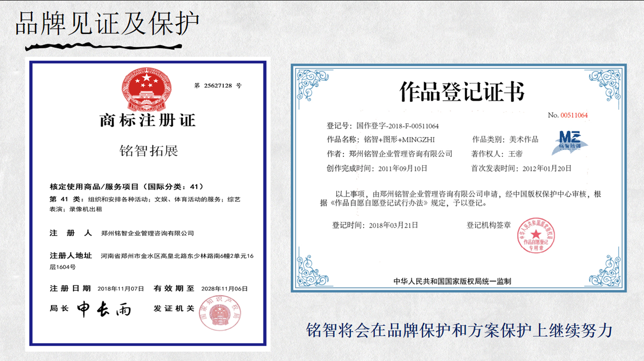This screenshot has height=361, width=644.
Task: Click trademark number 第 25627128 号
Action: [218, 86]
